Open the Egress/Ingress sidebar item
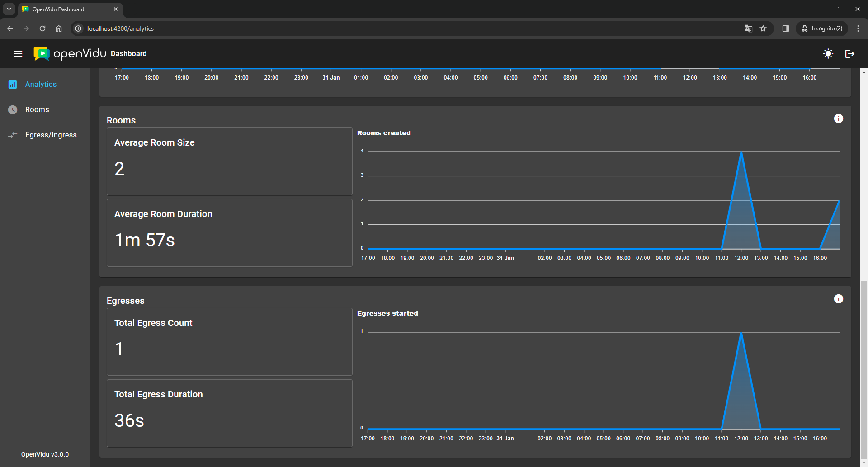868x467 pixels. [51, 135]
